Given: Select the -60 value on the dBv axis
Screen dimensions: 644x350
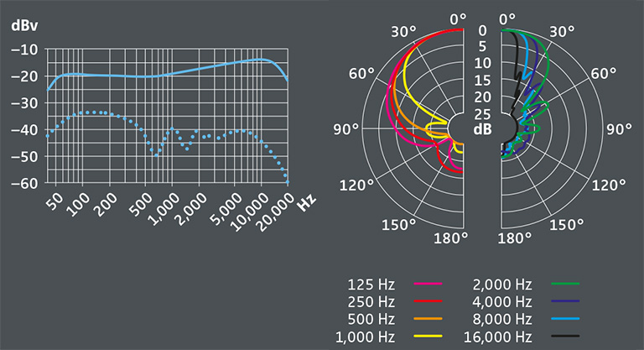Looking at the screenshot, I should tap(23, 183).
